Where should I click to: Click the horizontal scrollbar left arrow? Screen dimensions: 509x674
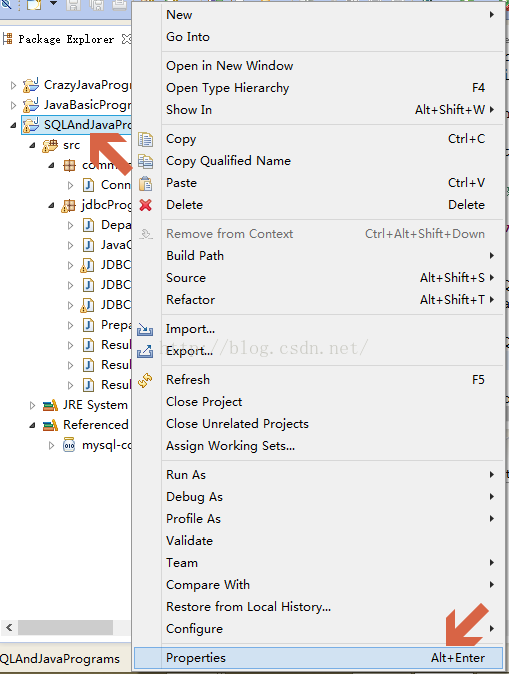[9, 628]
